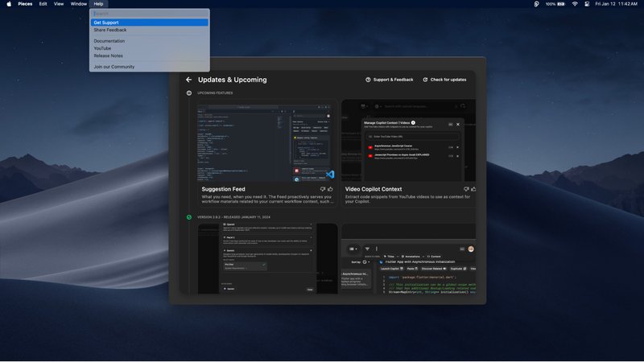Thumbs up Video Copilot Context
This screenshot has height=362, width=644.
click(473, 189)
